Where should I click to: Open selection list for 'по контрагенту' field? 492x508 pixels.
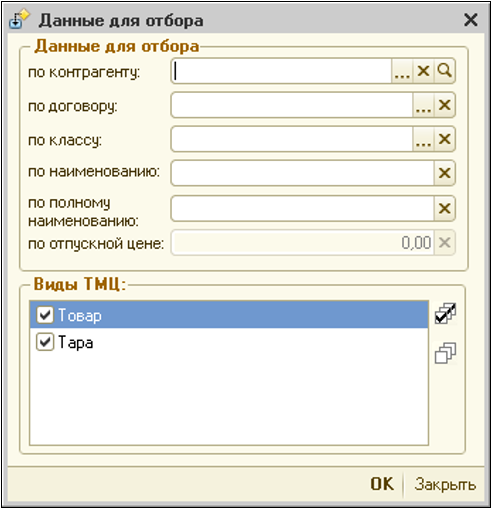402,71
